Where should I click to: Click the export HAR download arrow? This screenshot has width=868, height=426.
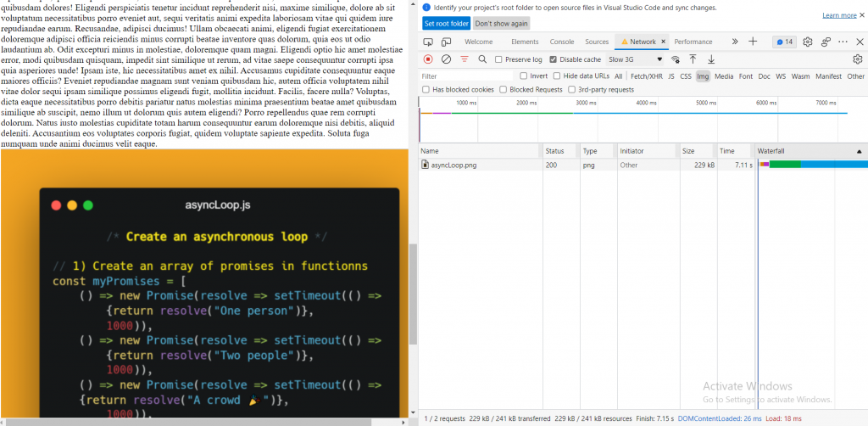pos(711,59)
